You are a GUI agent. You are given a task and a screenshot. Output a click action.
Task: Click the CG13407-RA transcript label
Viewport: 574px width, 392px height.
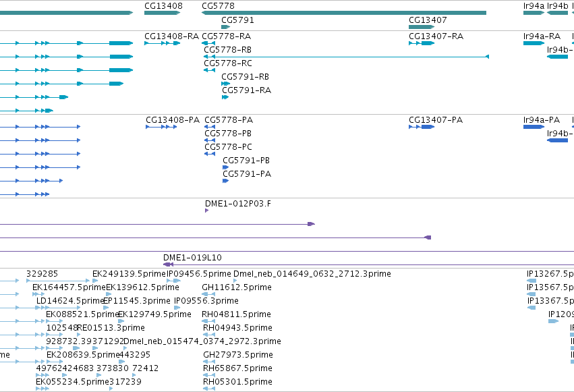click(x=436, y=36)
